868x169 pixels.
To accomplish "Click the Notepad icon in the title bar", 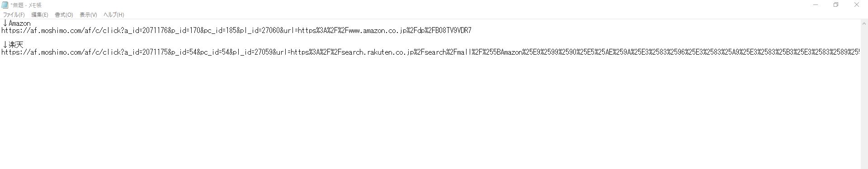I will click(5, 5).
